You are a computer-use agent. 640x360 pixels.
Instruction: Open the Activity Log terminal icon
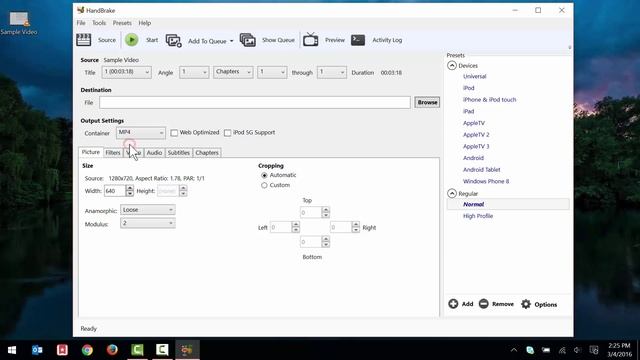tap(358, 40)
